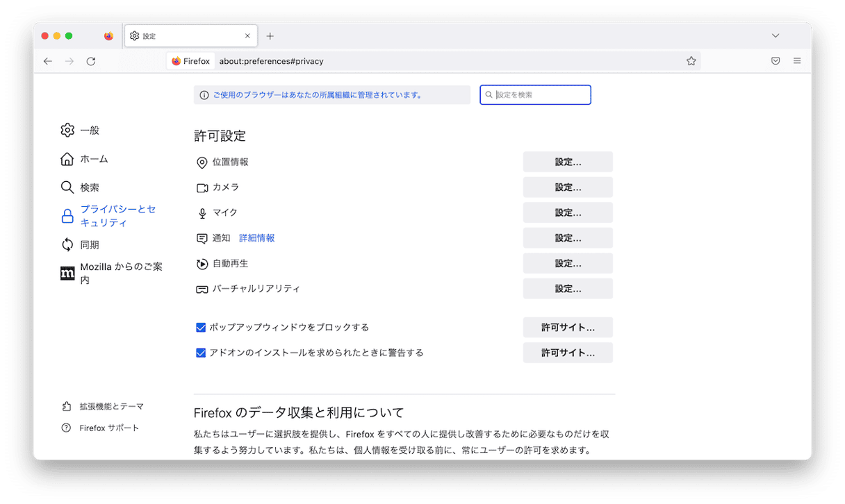
Task: Open 位置情報 settings button
Action: tap(568, 162)
